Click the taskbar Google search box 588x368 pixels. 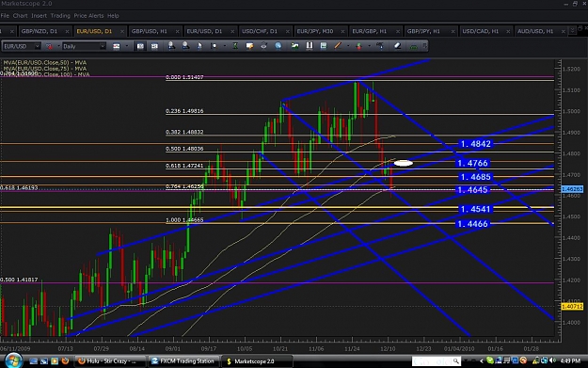coord(437,361)
